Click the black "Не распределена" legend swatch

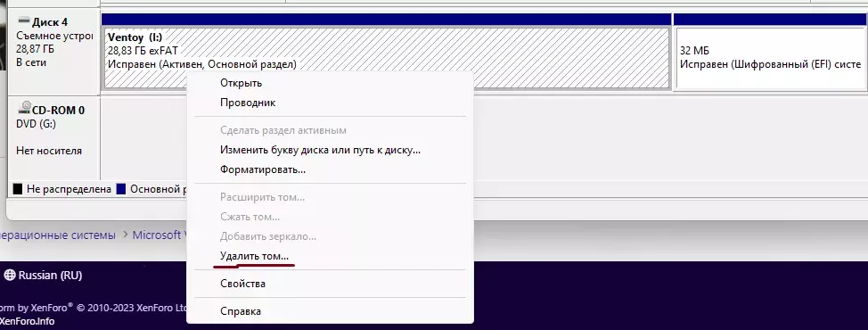tap(18, 189)
